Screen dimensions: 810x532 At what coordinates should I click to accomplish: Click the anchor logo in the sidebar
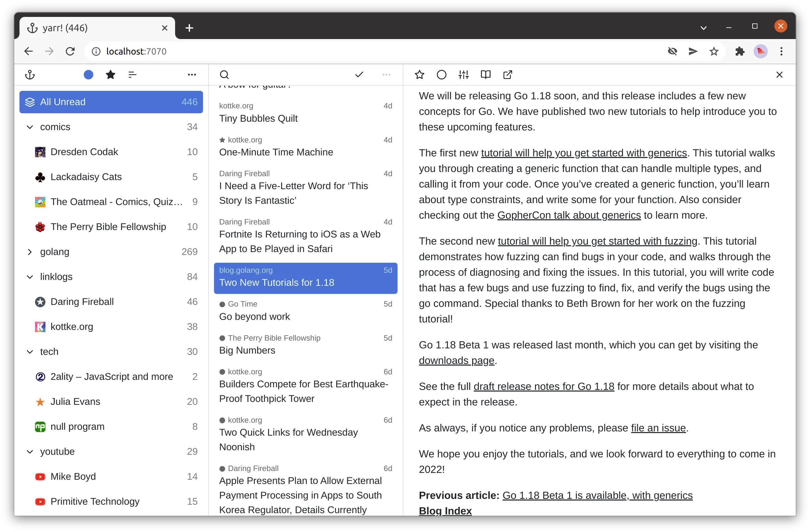click(x=30, y=75)
